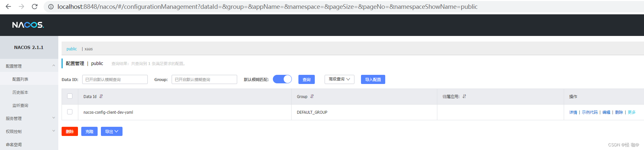Click the 查询 search button

[306, 79]
